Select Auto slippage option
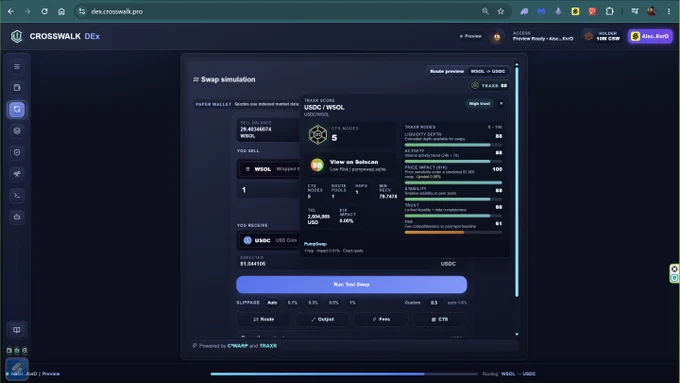This screenshot has height=383, width=680. click(272, 303)
